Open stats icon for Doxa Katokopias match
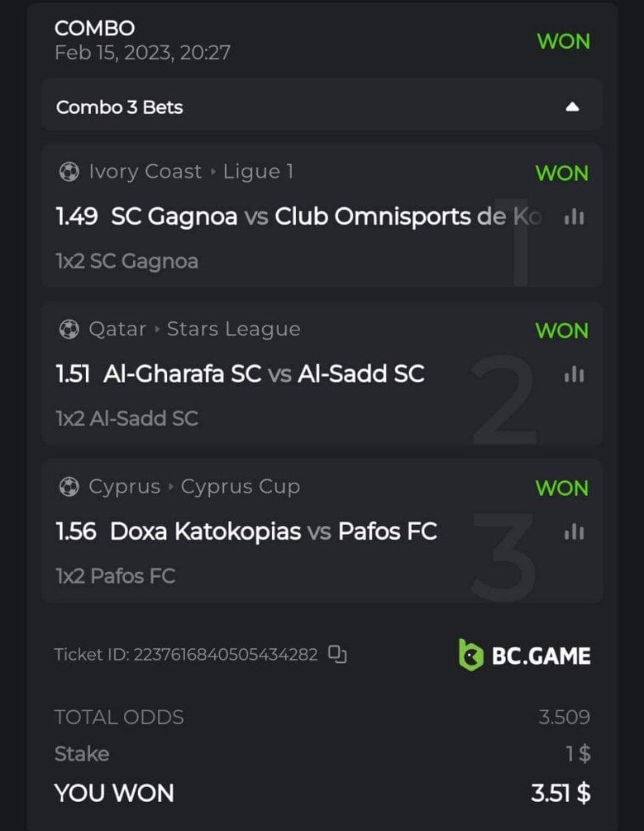Image resolution: width=644 pixels, height=831 pixels. tap(574, 532)
